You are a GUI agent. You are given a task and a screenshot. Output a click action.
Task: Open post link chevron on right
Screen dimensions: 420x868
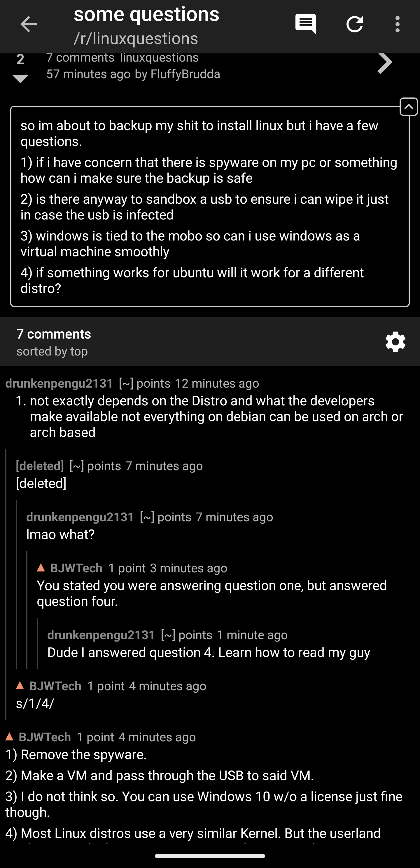click(x=385, y=63)
